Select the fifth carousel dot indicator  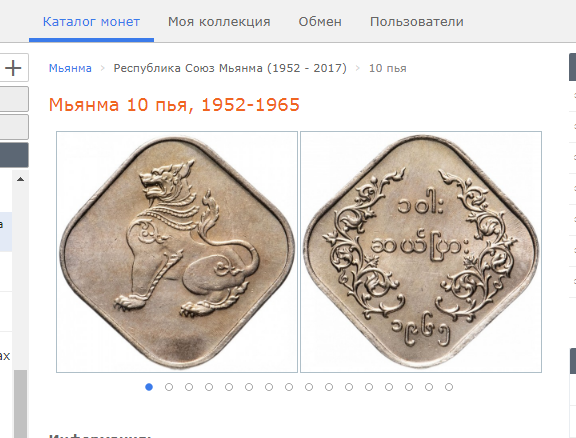[x=229, y=387]
